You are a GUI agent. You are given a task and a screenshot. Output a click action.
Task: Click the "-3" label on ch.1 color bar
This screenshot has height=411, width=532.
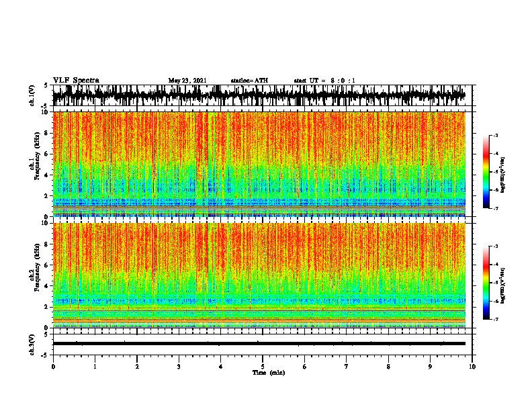(496, 135)
